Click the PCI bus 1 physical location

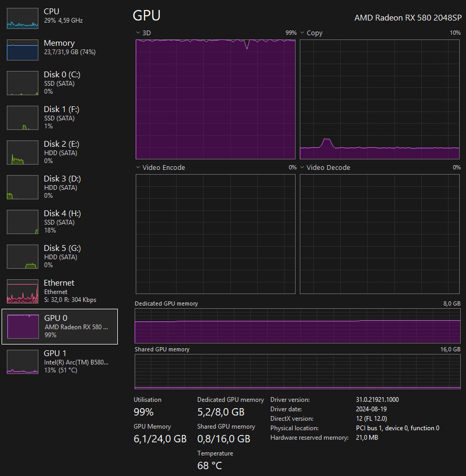(398, 428)
